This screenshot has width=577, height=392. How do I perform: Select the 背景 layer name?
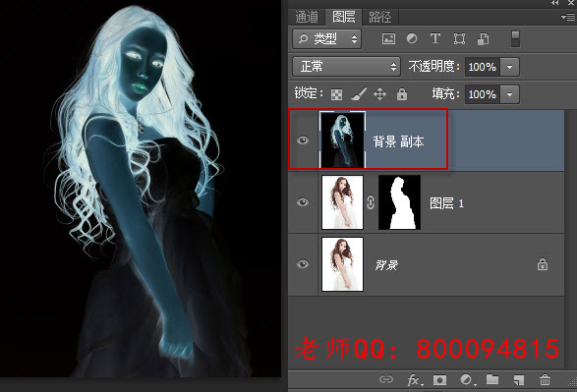click(386, 264)
